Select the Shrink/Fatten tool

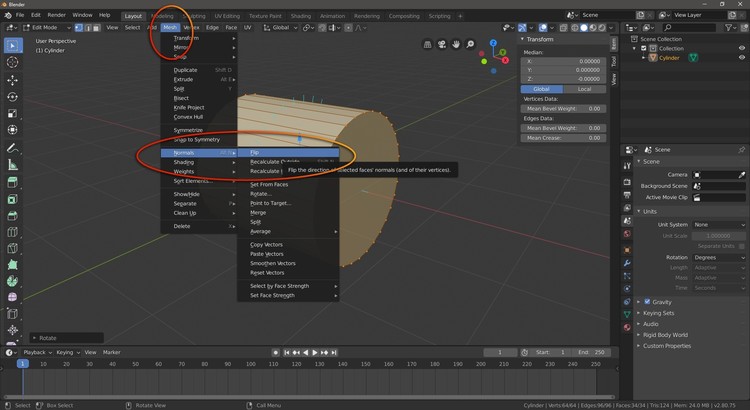pyautogui.click(x=13, y=330)
